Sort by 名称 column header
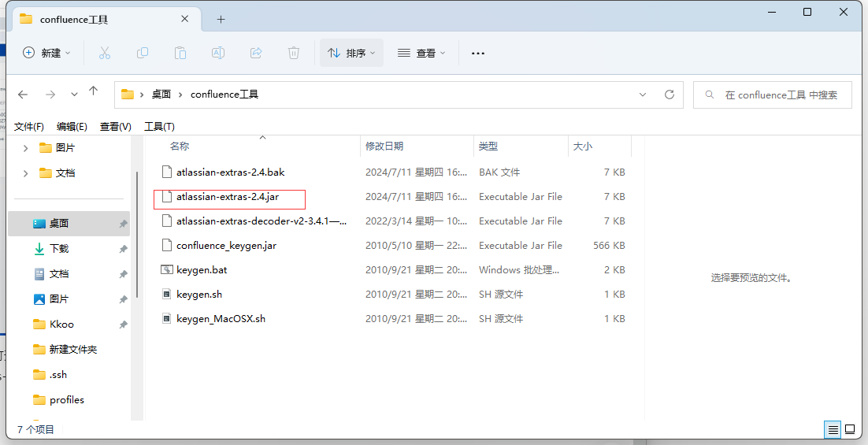Screen dimensions: 868x445 (x=180, y=146)
